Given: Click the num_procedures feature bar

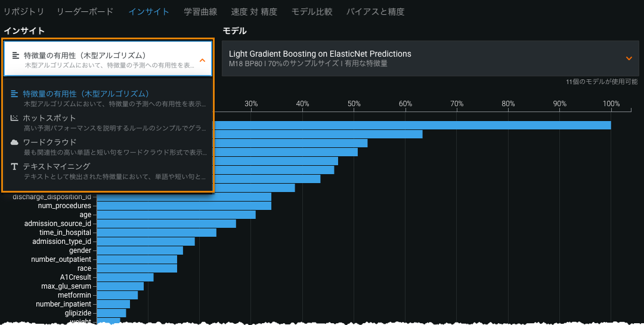Looking at the screenshot, I should pos(184,206).
